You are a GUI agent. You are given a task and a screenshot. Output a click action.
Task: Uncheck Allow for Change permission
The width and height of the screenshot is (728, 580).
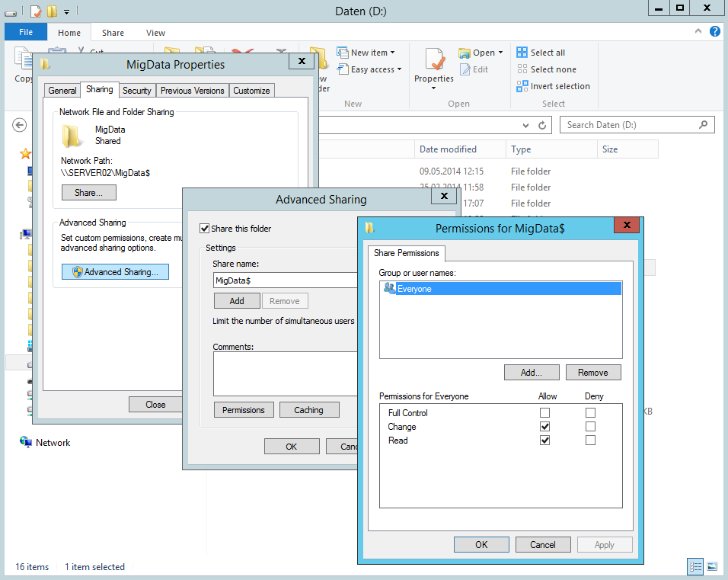pyautogui.click(x=544, y=427)
